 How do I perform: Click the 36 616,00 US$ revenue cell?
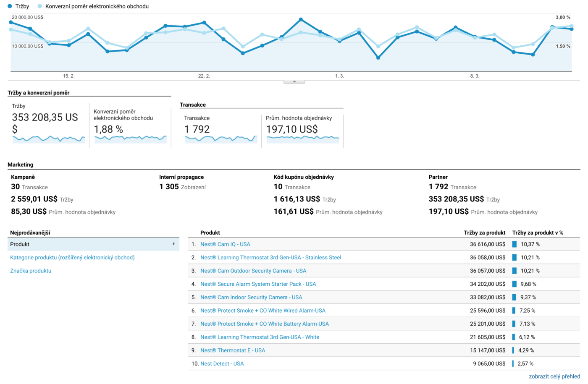(x=488, y=244)
